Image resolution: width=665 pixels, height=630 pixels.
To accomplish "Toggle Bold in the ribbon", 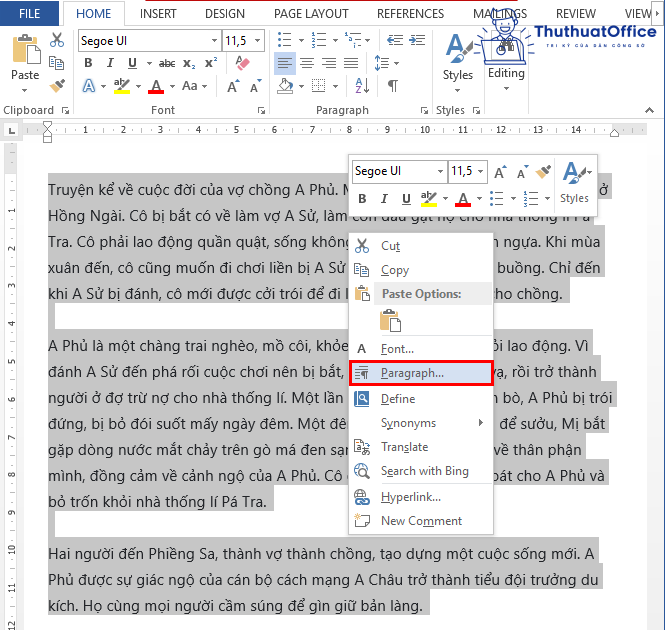I will click(x=88, y=63).
